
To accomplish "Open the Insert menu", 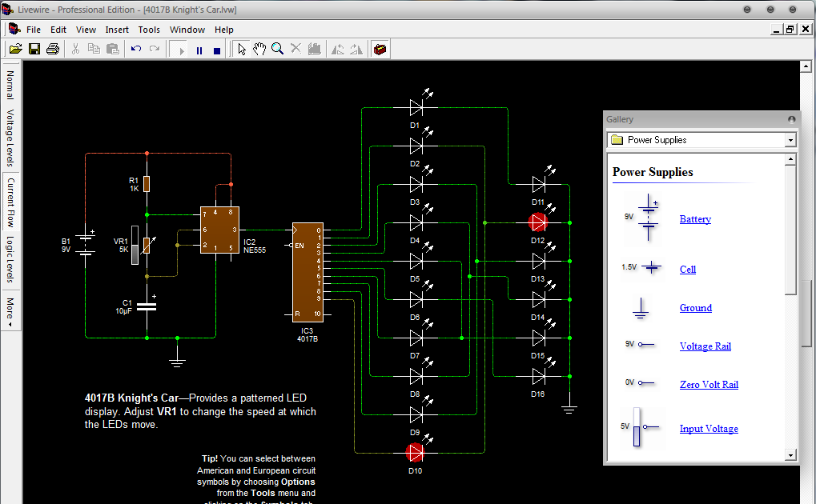I will pyautogui.click(x=117, y=30).
